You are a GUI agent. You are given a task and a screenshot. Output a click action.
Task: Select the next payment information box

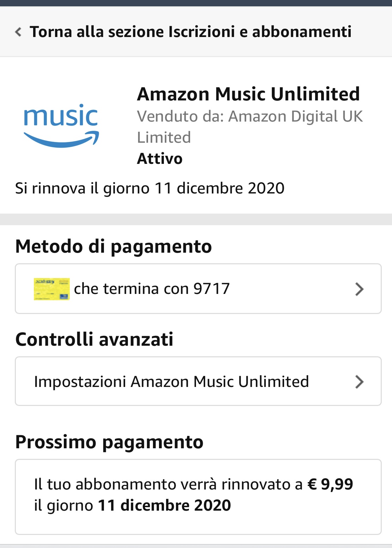[x=198, y=497]
